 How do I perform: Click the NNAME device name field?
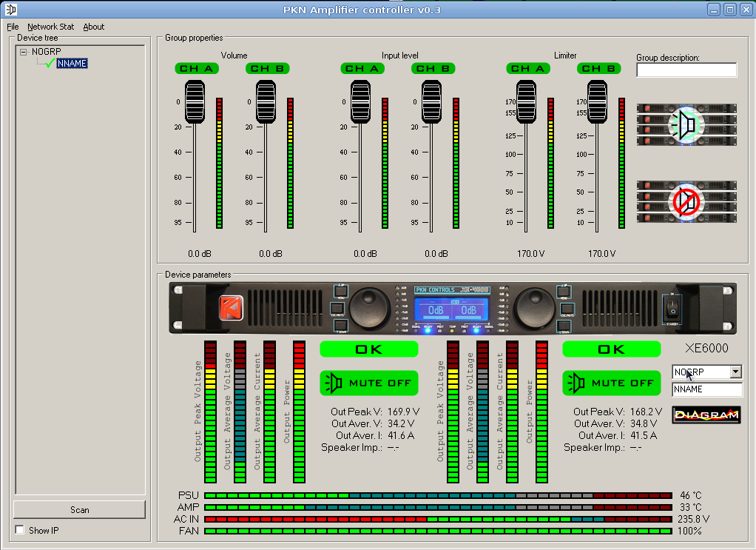[707, 389]
